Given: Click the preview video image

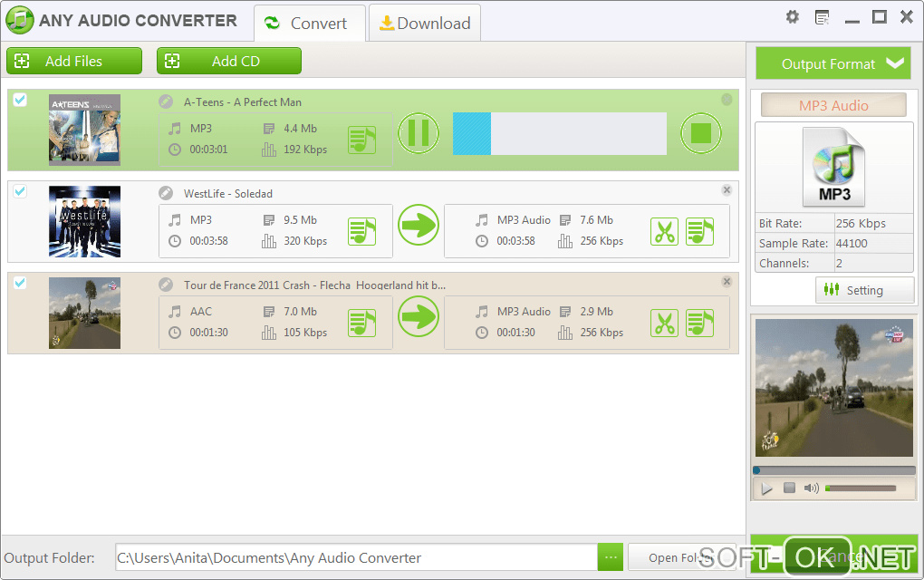Looking at the screenshot, I should [x=833, y=388].
